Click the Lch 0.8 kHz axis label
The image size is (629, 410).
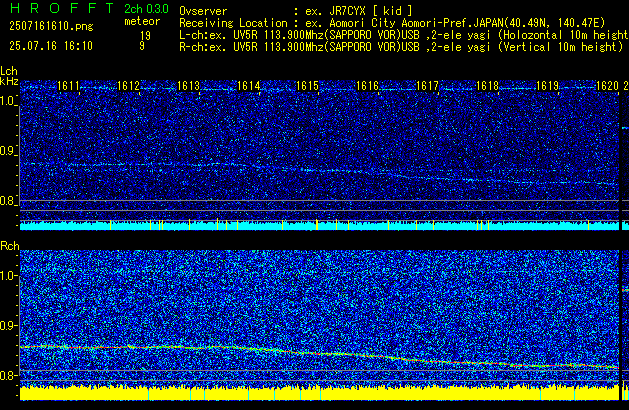8,201
